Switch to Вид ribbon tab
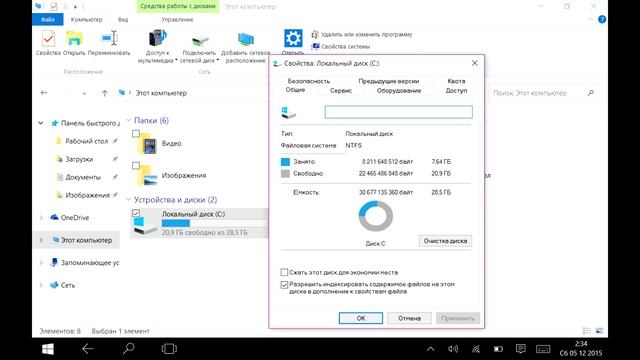This screenshot has width=640, height=360. pos(123,20)
